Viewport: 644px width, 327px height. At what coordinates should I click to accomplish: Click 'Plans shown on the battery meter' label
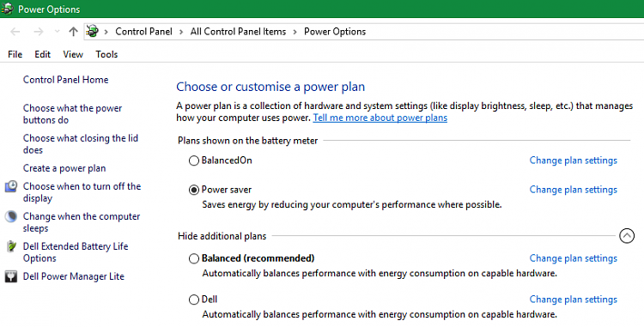click(247, 141)
